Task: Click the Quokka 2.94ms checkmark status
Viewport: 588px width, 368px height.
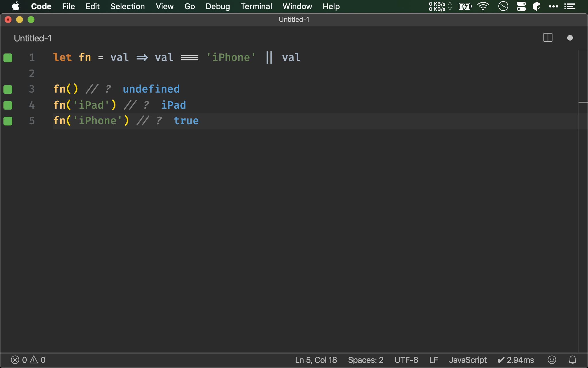Action: point(516,360)
